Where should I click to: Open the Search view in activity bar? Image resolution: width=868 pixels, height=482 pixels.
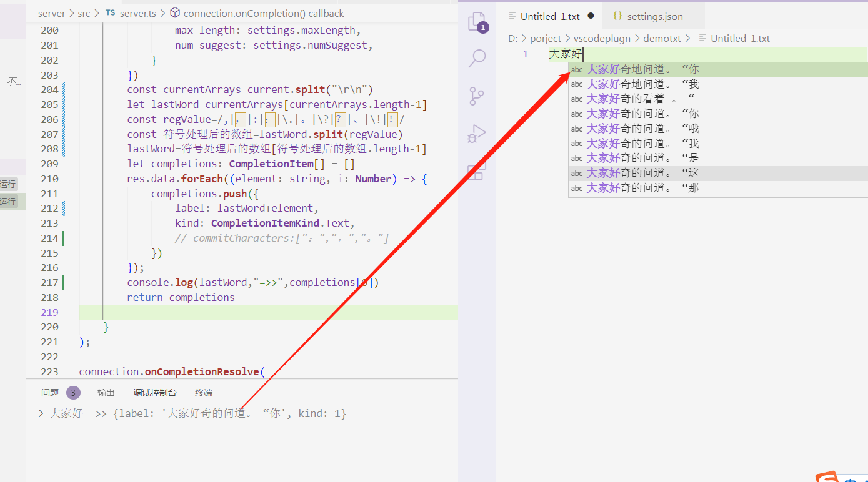pyautogui.click(x=477, y=58)
